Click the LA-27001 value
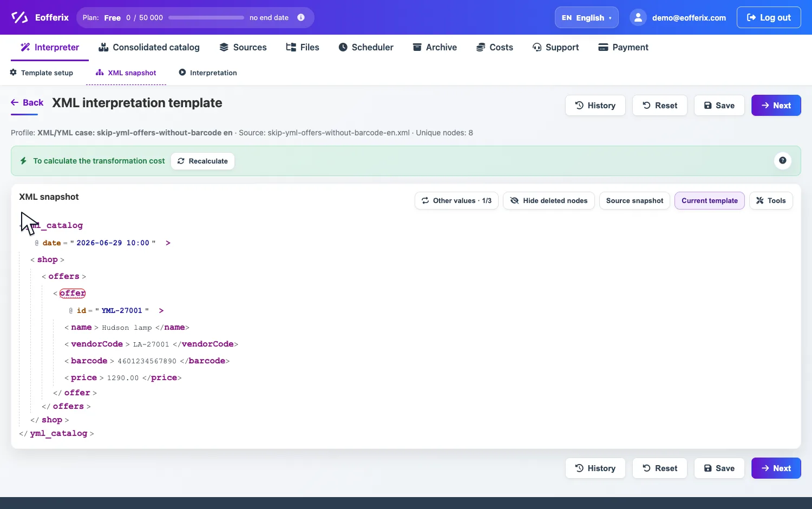 151,344
